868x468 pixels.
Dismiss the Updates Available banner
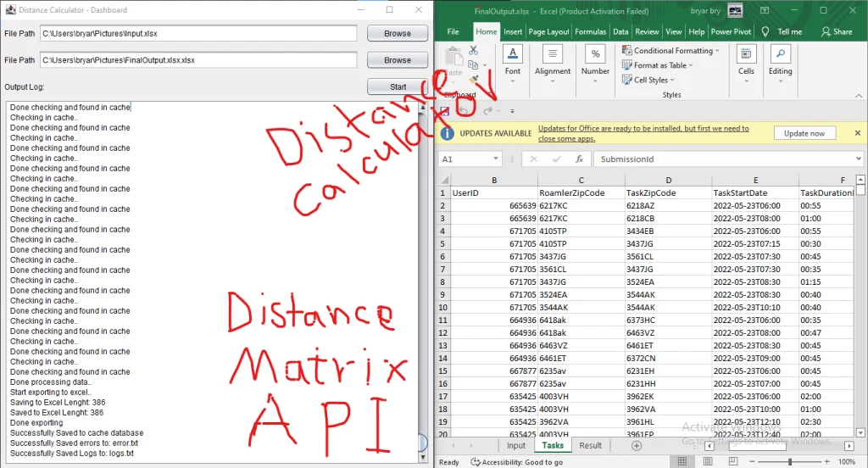point(858,133)
